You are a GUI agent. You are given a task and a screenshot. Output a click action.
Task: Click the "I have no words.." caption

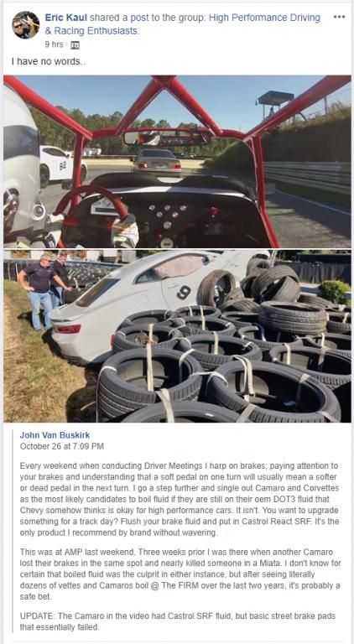(x=49, y=62)
